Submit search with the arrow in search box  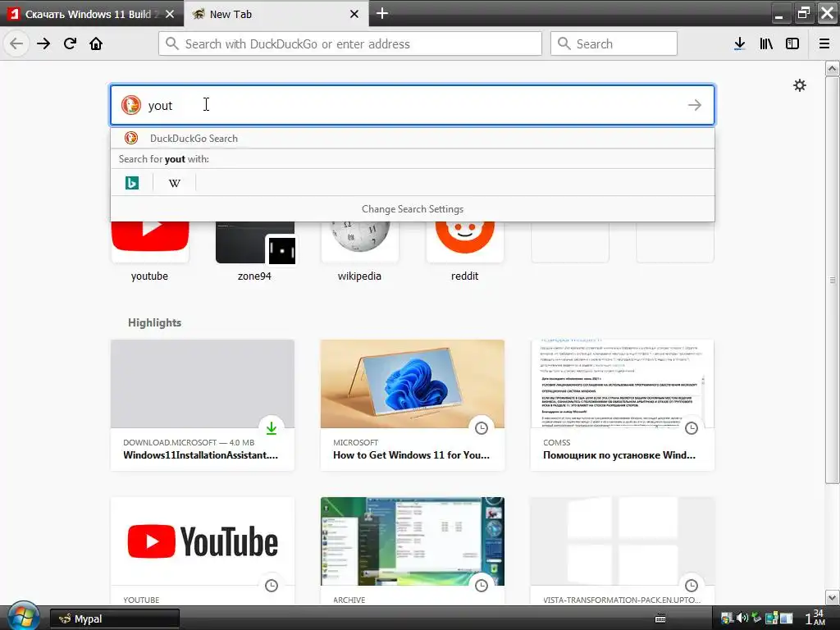[x=694, y=105]
